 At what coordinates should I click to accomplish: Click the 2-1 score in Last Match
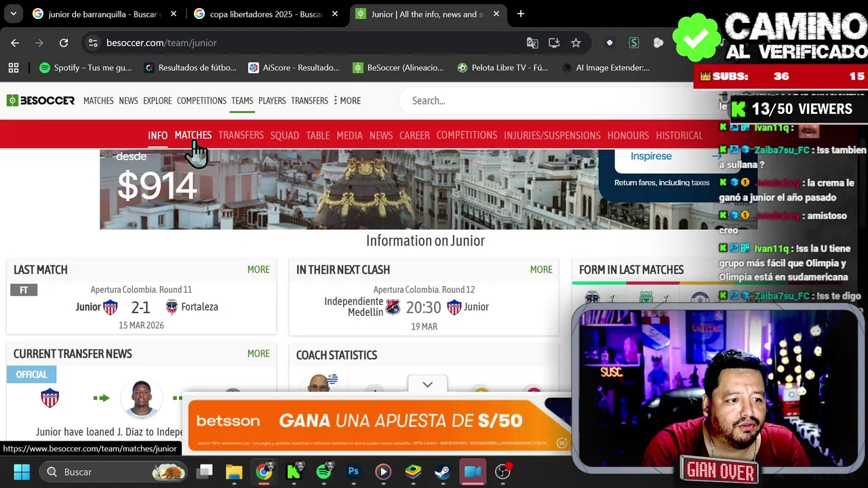[x=140, y=308]
